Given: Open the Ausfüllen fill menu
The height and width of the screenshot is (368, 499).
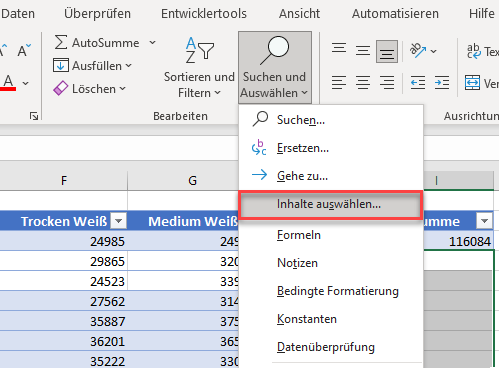Looking at the screenshot, I should 92,66.
